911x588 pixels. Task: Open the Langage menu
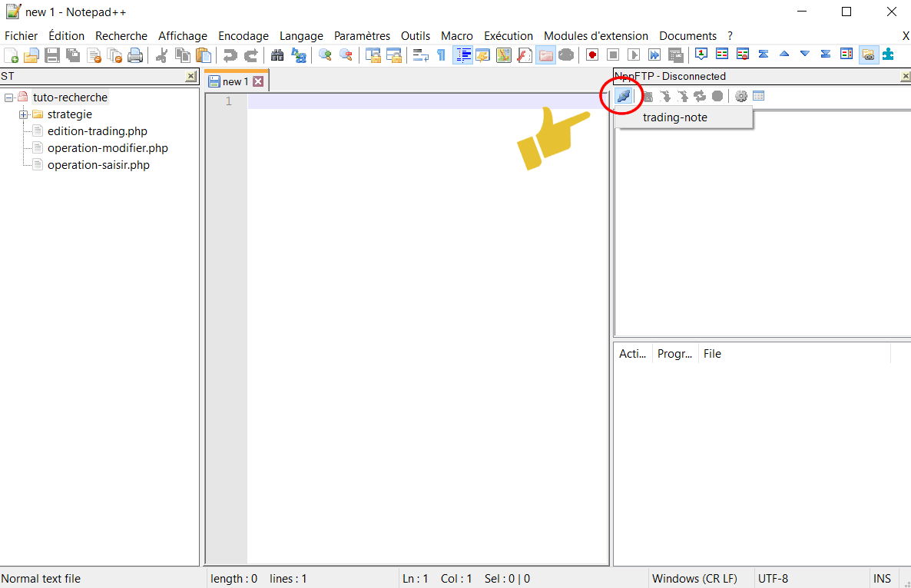(x=301, y=36)
